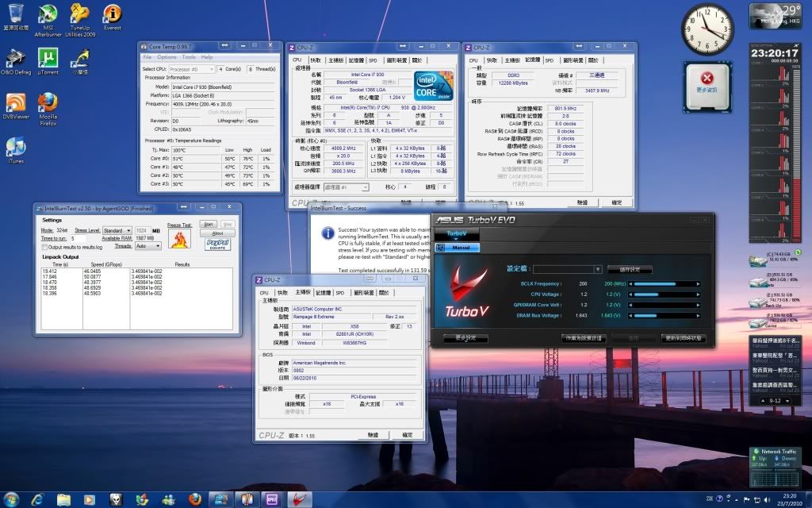Expand the Select CPU dropdown in Core Temp
This screenshot has width=812, height=508.
[x=191, y=69]
